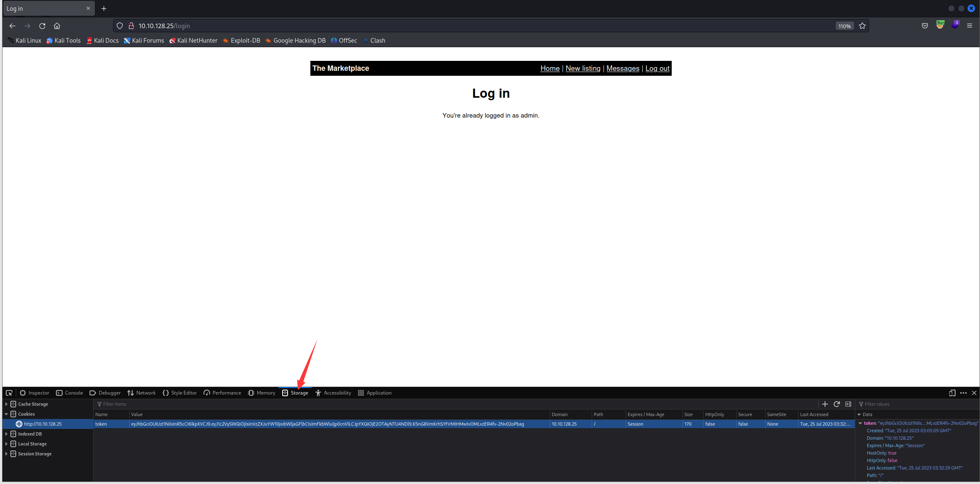Open the Burp extension icon in the toolbar
Viewport: 980px width, 484px height.
click(940, 25)
